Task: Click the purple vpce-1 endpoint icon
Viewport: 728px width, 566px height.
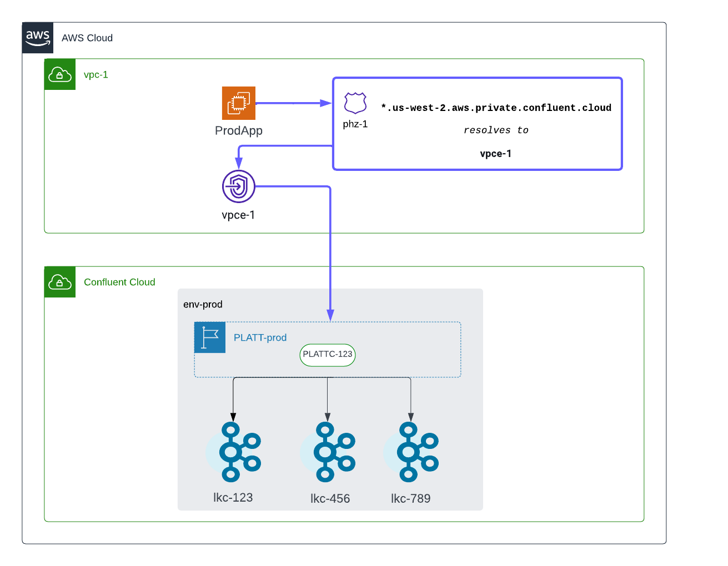Action: [239, 186]
